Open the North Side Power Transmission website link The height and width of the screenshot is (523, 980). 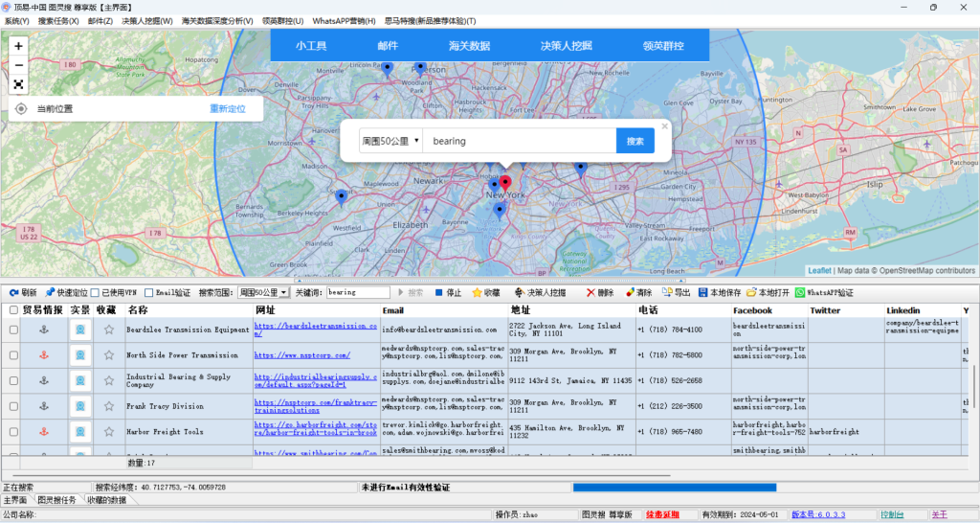point(301,355)
